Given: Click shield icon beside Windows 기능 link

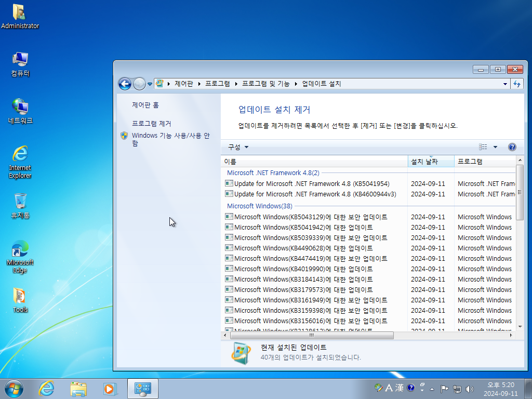Looking at the screenshot, I should point(124,136).
